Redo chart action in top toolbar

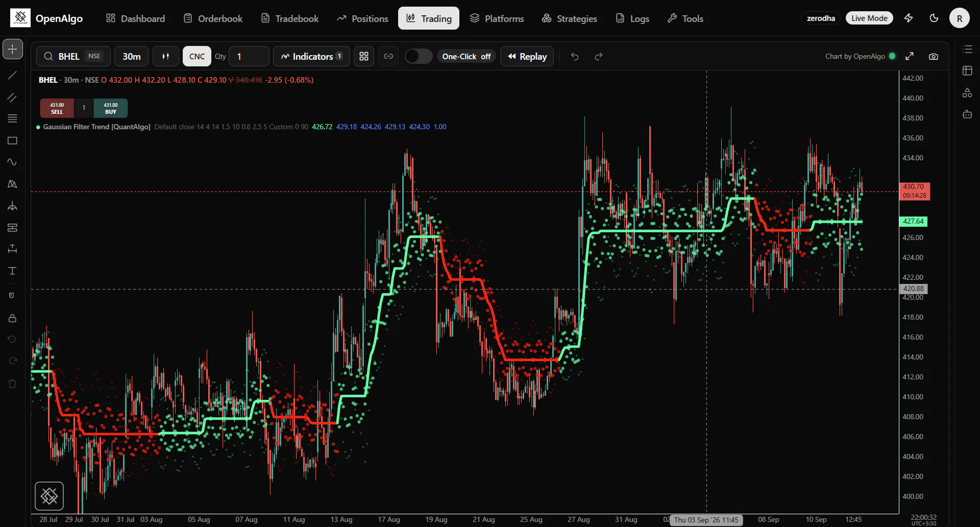pos(599,56)
